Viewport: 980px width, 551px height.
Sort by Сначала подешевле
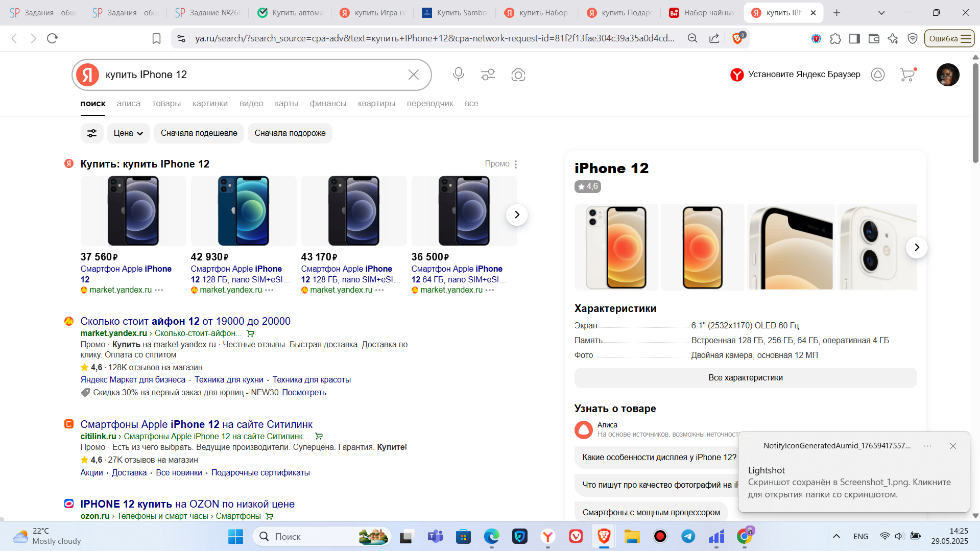[199, 133]
